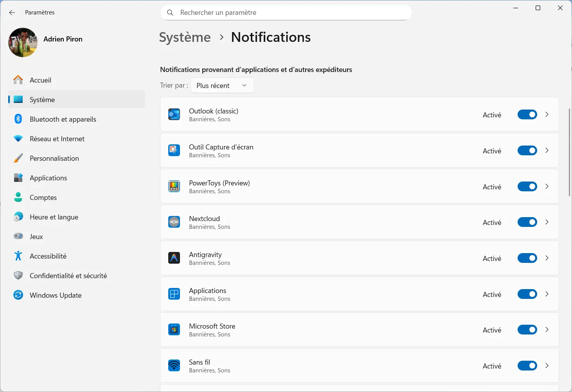Image resolution: width=572 pixels, height=392 pixels.
Task: Click the Outil Capture d'écran icon
Action: tap(174, 150)
